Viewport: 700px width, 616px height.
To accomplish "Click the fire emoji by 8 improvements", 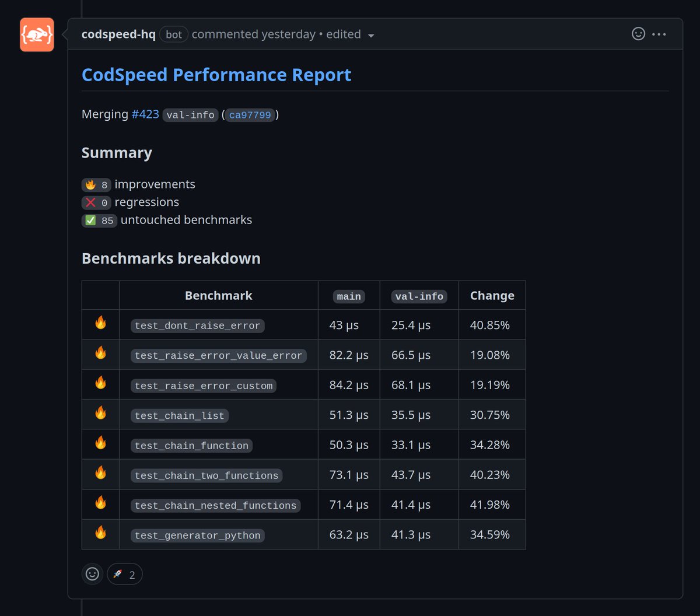I will click(90, 185).
